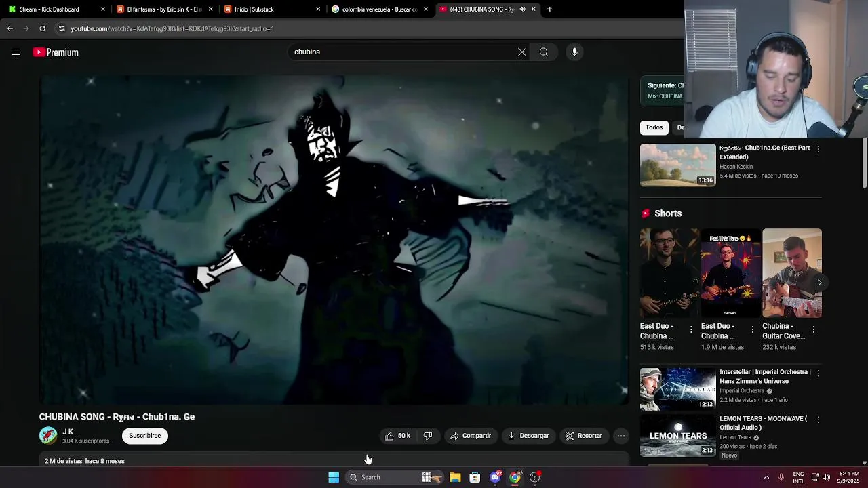Open options for Chub1na.Ge Best Part video
This screenshot has height=488, width=868.
pyautogui.click(x=818, y=148)
